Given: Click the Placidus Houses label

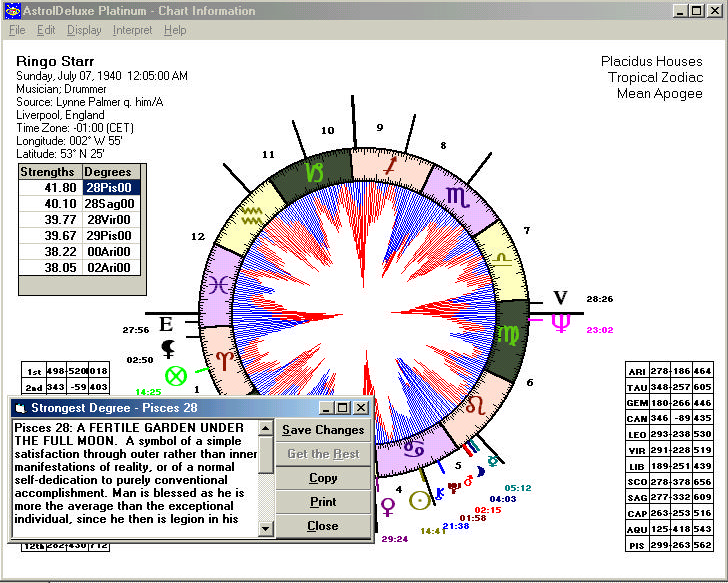Looking at the screenshot, I should [651, 61].
